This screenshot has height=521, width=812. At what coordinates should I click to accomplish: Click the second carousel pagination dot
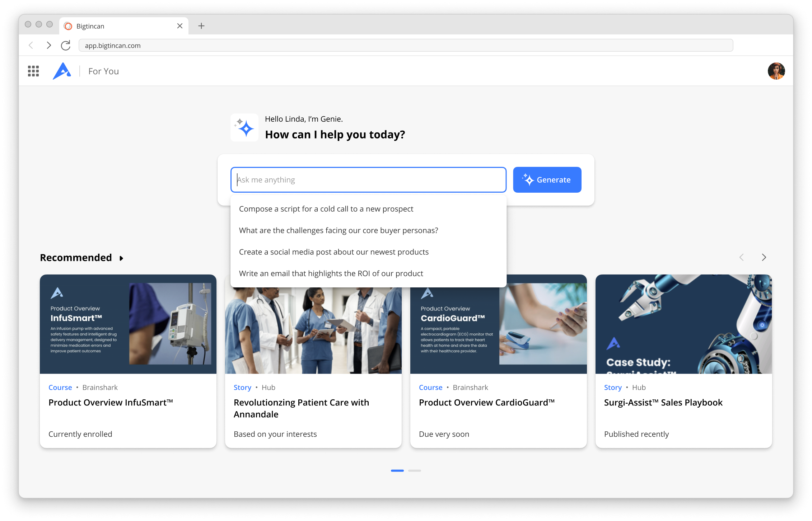[x=415, y=470]
